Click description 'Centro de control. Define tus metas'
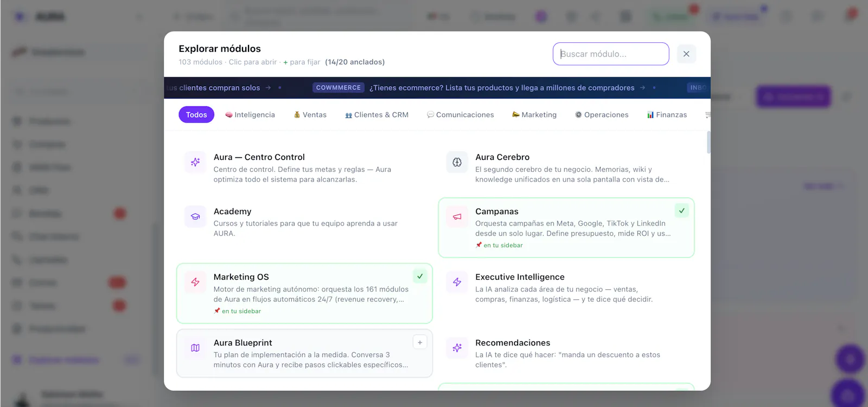 tap(302, 175)
